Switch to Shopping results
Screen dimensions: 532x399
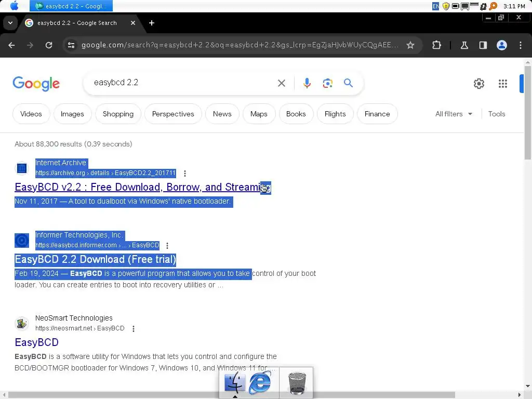(118, 114)
